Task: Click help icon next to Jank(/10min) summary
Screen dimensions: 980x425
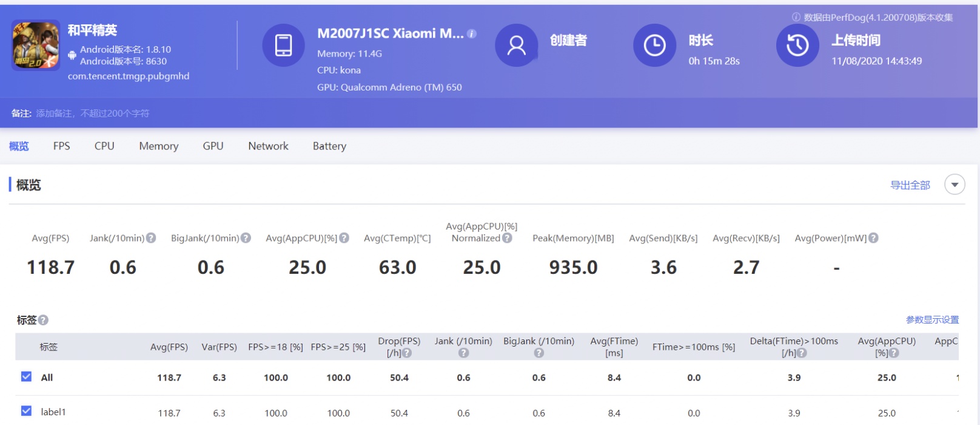Action: [x=151, y=238]
